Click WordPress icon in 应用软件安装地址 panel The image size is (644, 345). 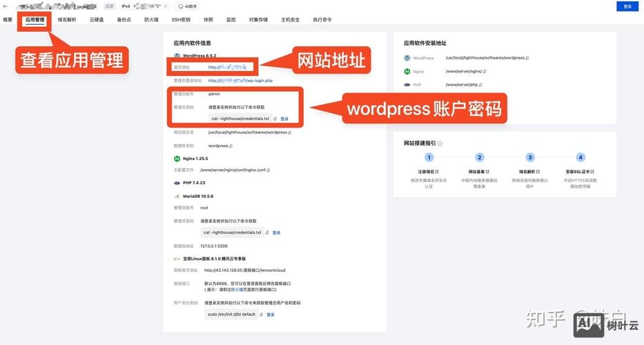point(407,58)
